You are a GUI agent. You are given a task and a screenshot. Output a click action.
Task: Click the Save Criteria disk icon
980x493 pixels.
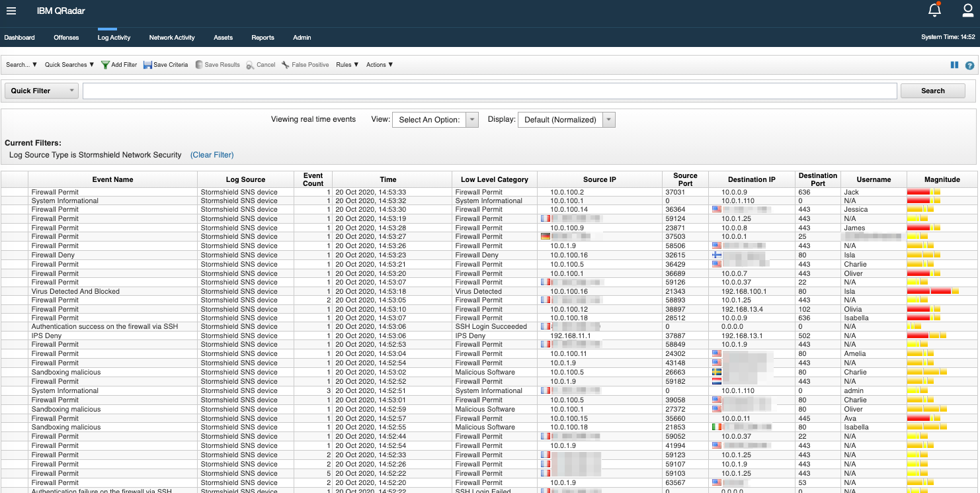tap(147, 65)
